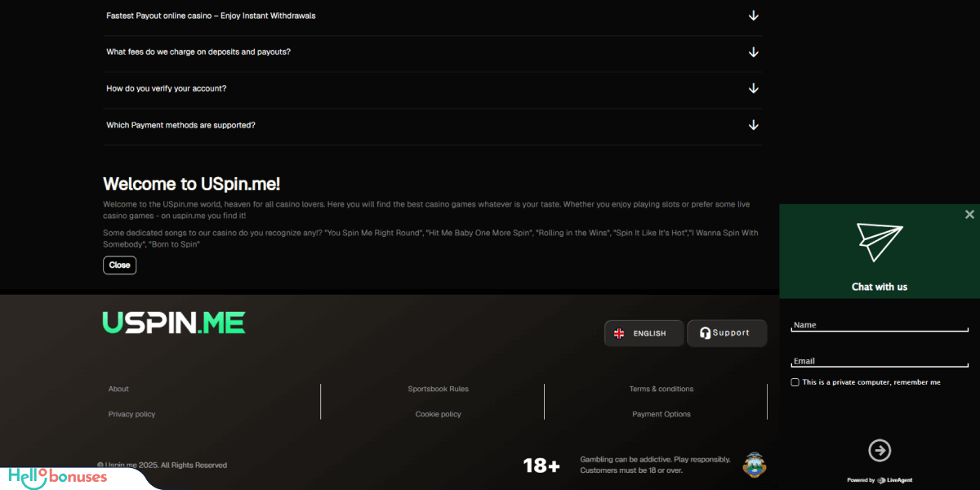Viewport: 980px width, 490px height.
Task: Click the Close button under Welcome text
Action: (x=119, y=265)
